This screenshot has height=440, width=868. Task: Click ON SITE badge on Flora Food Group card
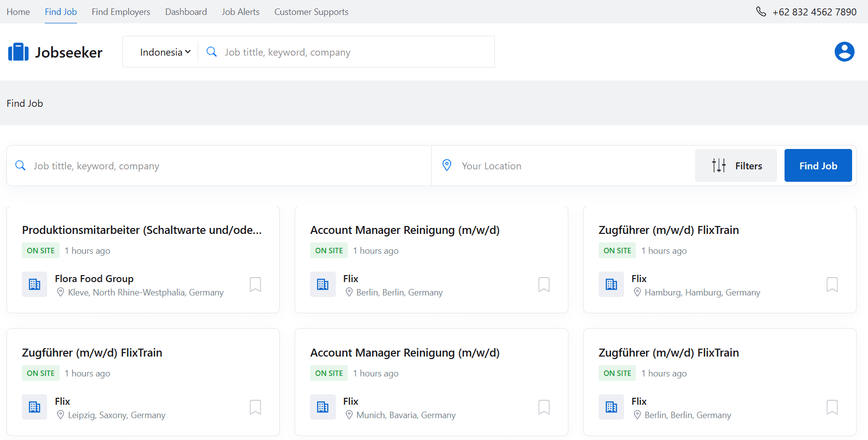click(x=41, y=250)
